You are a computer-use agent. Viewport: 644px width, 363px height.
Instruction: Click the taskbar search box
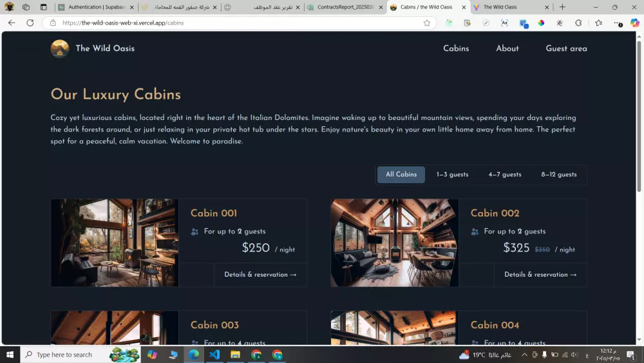tap(80, 355)
